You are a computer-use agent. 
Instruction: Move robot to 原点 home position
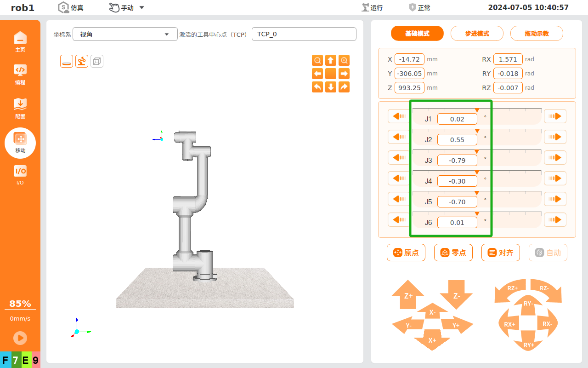(x=406, y=253)
